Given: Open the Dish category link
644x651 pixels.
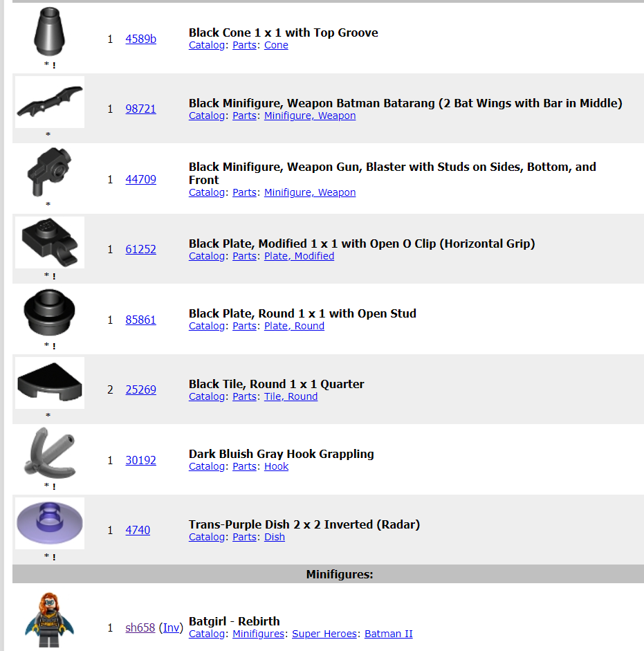Looking at the screenshot, I should [275, 537].
